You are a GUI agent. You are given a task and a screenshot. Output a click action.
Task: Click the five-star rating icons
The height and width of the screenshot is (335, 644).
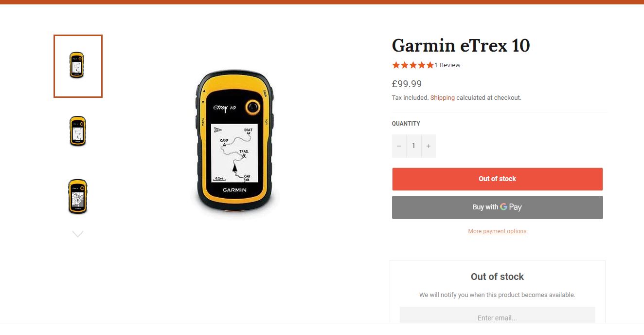413,65
